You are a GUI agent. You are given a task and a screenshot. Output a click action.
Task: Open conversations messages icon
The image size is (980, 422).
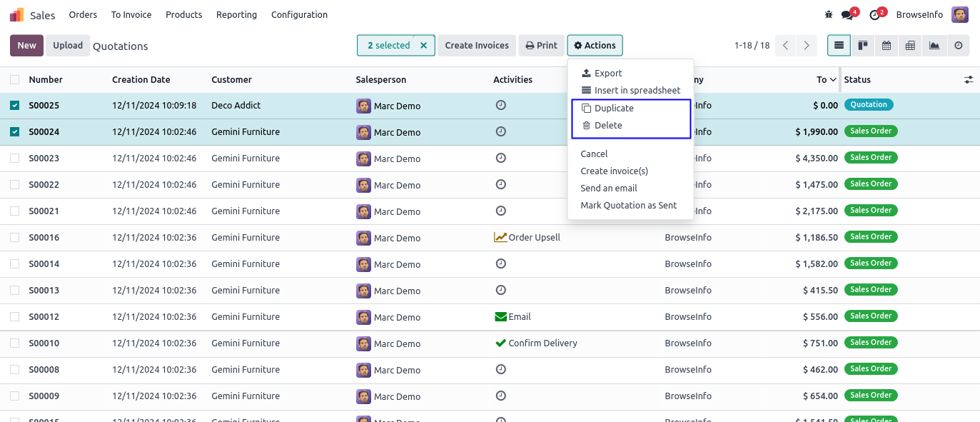847,15
